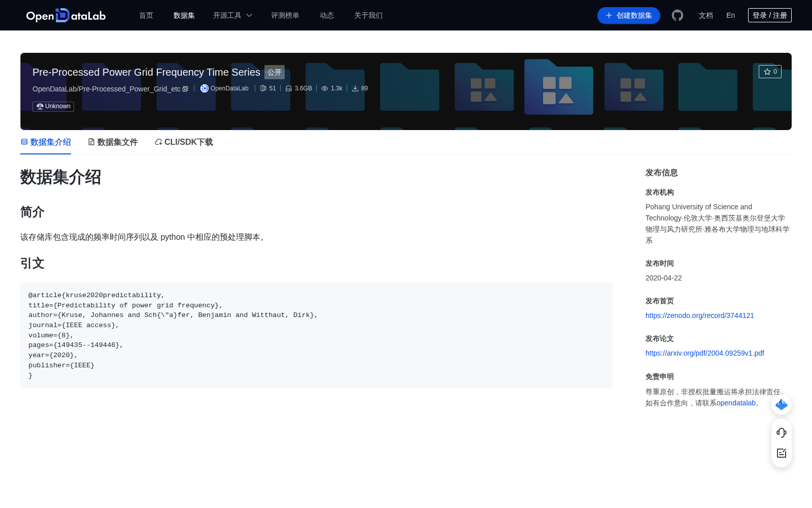
Task: Open the headset customer support icon
Action: (x=782, y=432)
